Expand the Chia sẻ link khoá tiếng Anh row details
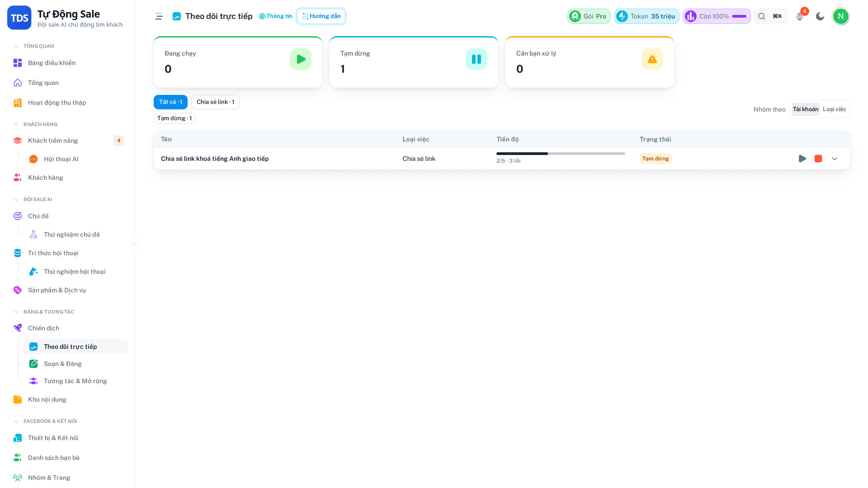868x488 pixels. pos(835,159)
